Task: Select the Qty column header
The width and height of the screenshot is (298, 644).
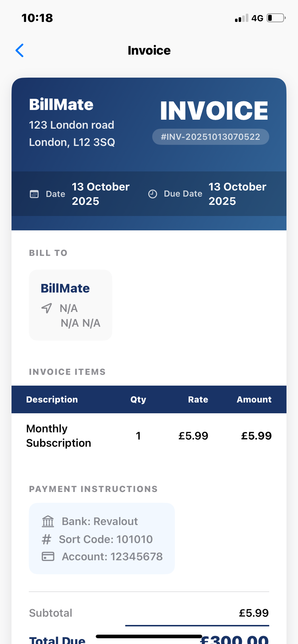Action: click(138, 400)
